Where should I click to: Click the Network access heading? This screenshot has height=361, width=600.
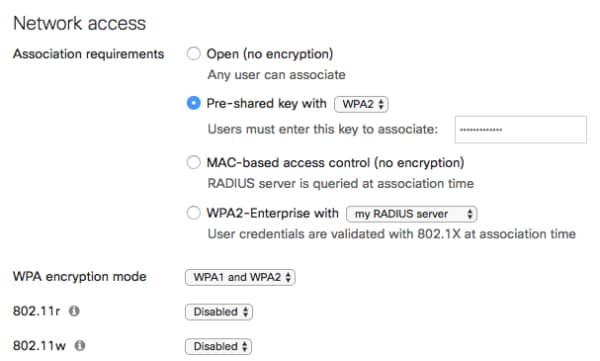click(80, 23)
